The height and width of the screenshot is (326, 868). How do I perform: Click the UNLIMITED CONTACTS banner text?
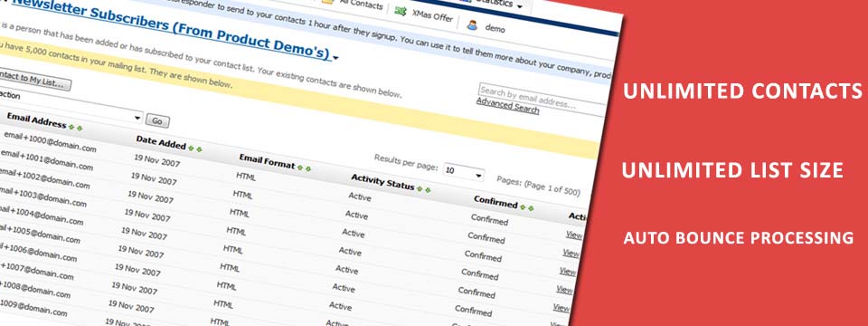(743, 91)
